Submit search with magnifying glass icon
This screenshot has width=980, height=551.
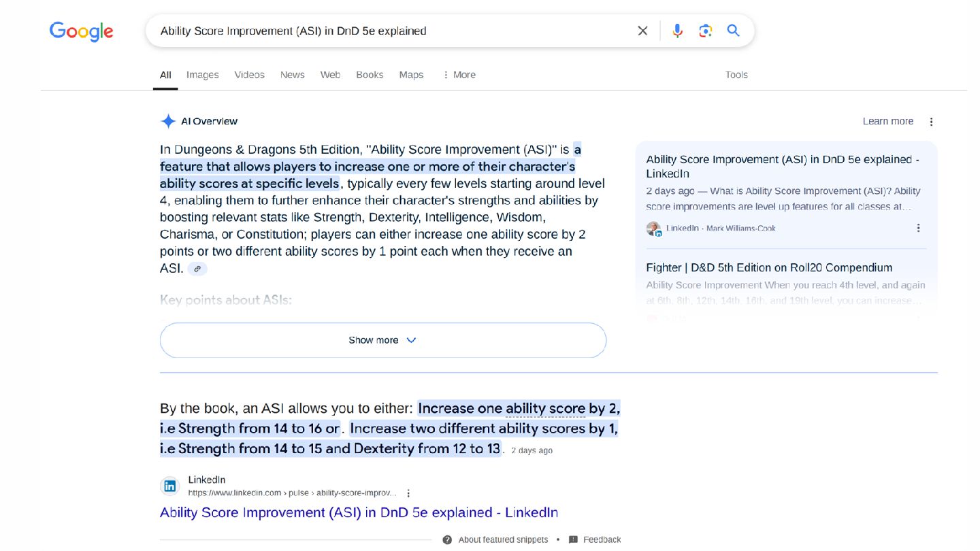(x=733, y=31)
